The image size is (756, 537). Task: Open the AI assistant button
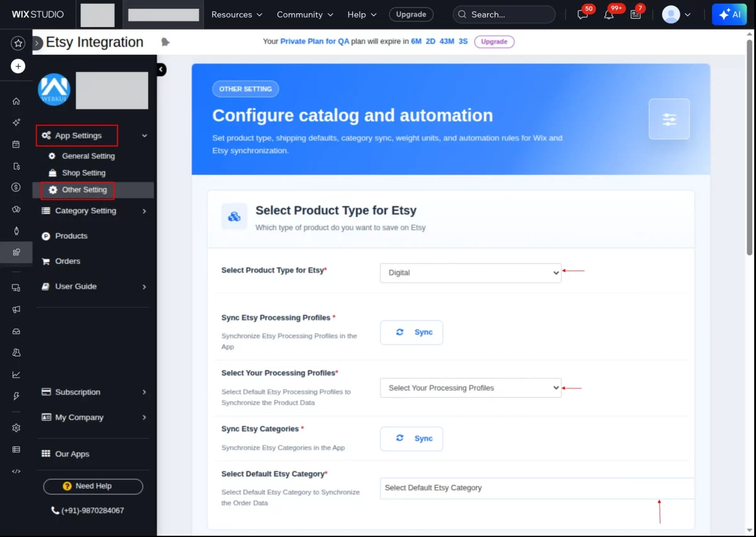pos(729,14)
